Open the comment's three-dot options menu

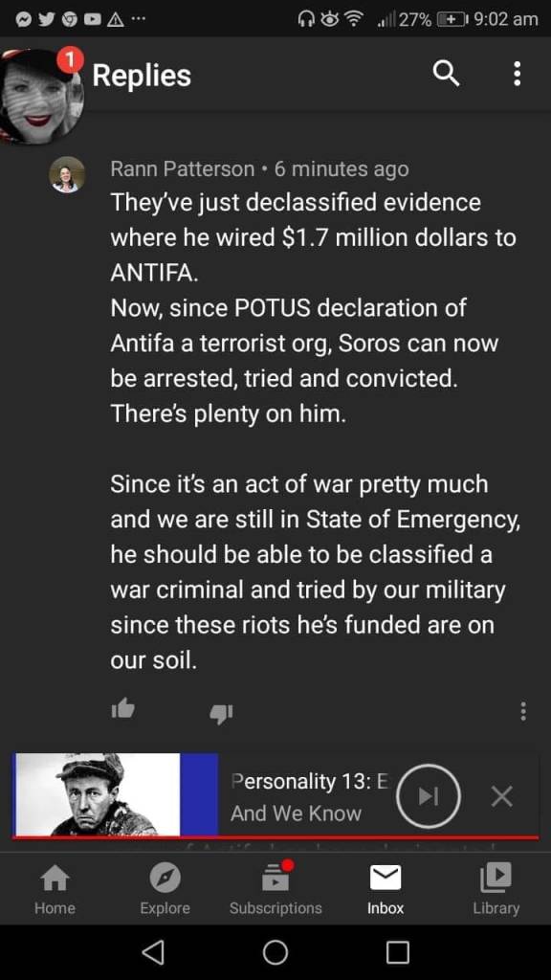tap(523, 711)
